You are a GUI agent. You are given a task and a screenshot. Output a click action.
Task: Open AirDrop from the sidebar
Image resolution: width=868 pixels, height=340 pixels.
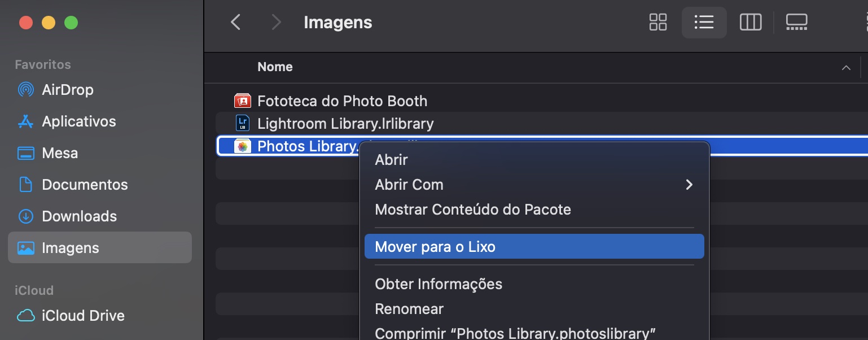(68, 89)
